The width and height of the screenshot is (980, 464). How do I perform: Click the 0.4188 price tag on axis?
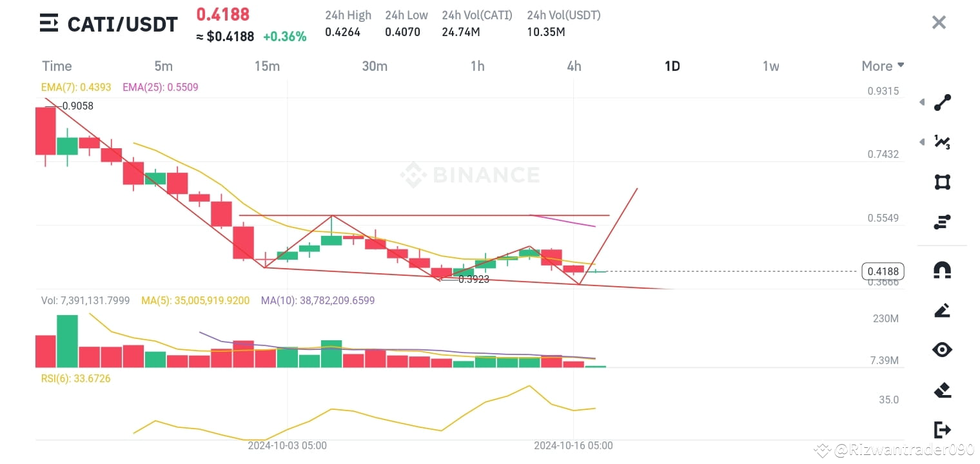point(883,271)
